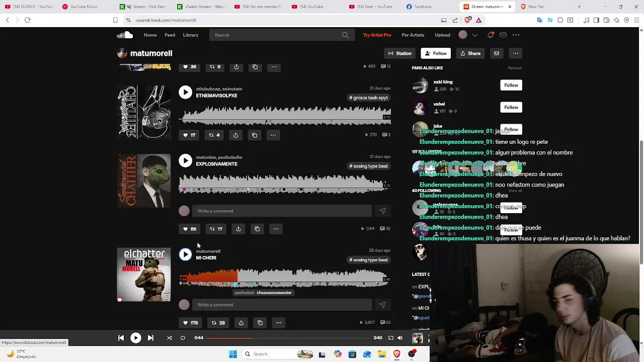The width and height of the screenshot is (644, 362).
Task: Repost EXPLOSIVAMENTE with 17 reposts
Action: (x=216, y=229)
